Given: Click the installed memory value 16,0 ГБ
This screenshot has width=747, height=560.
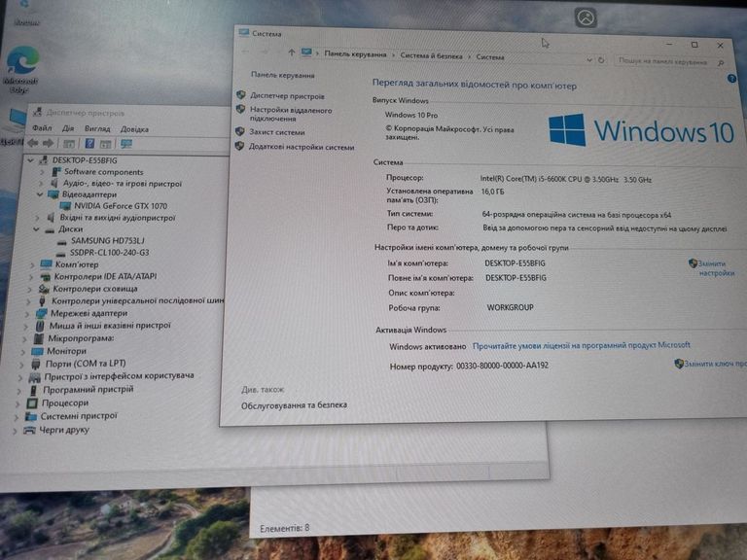Looking at the screenshot, I should click(x=492, y=192).
